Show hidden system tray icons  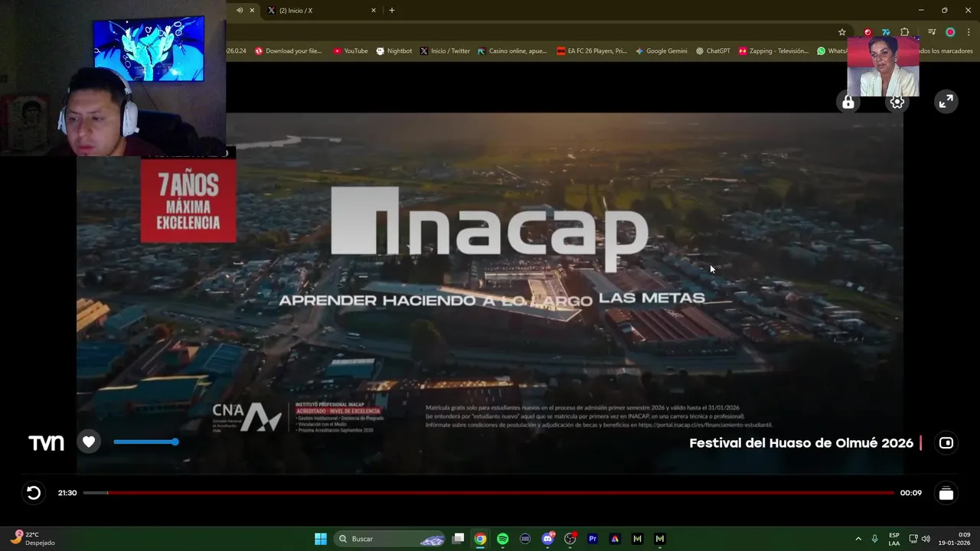[x=858, y=539]
